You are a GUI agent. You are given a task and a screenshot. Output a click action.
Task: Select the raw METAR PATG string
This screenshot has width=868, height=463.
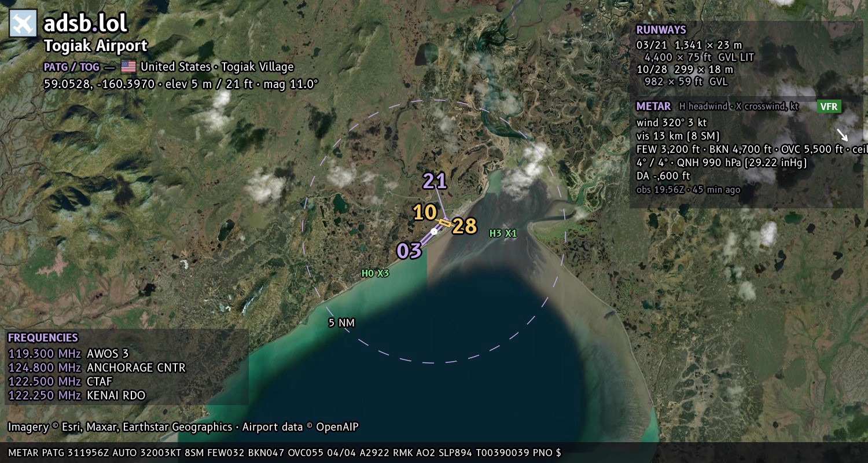285,453
